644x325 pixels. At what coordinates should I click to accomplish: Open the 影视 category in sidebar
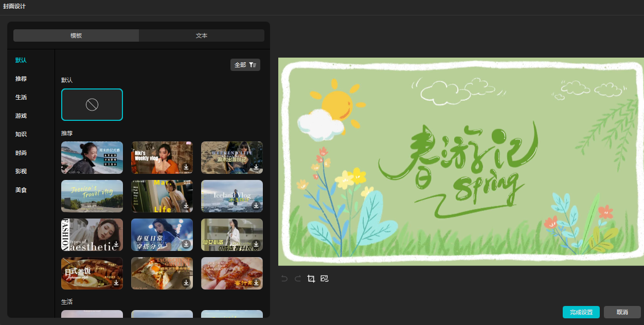[x=21, y=171]
